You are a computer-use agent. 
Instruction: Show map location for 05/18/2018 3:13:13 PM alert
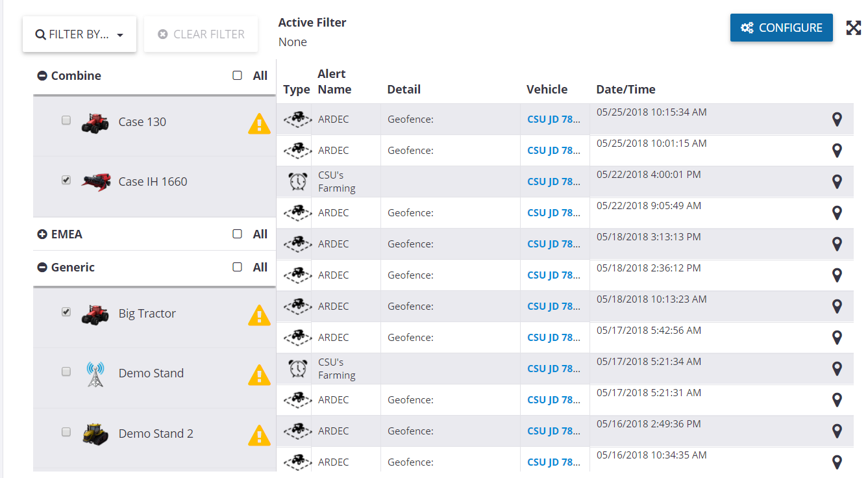point(837,244)
